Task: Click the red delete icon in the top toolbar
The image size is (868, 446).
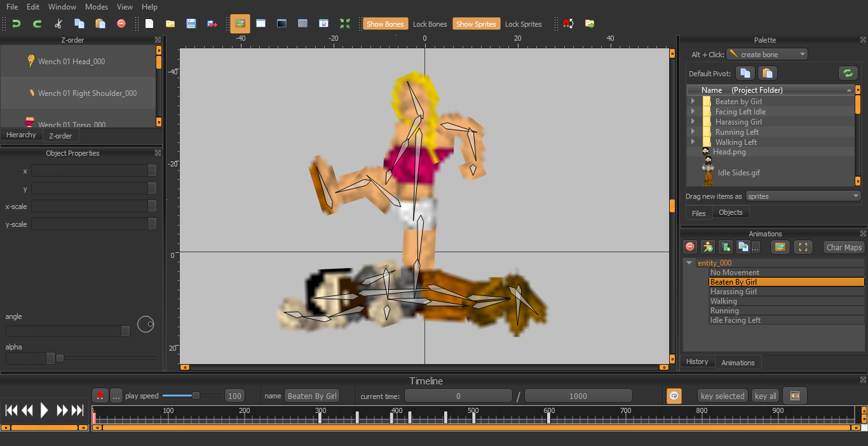Action: point(121,24)
